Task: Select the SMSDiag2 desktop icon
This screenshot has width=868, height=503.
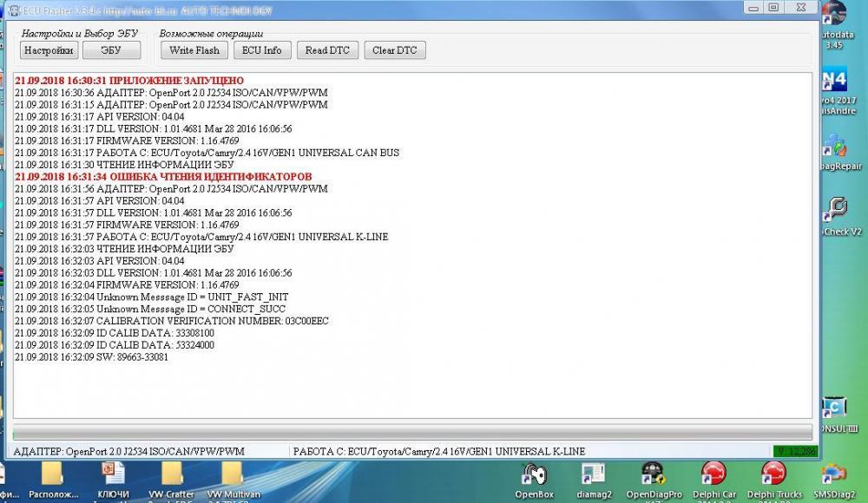Action: pos(833,474)
